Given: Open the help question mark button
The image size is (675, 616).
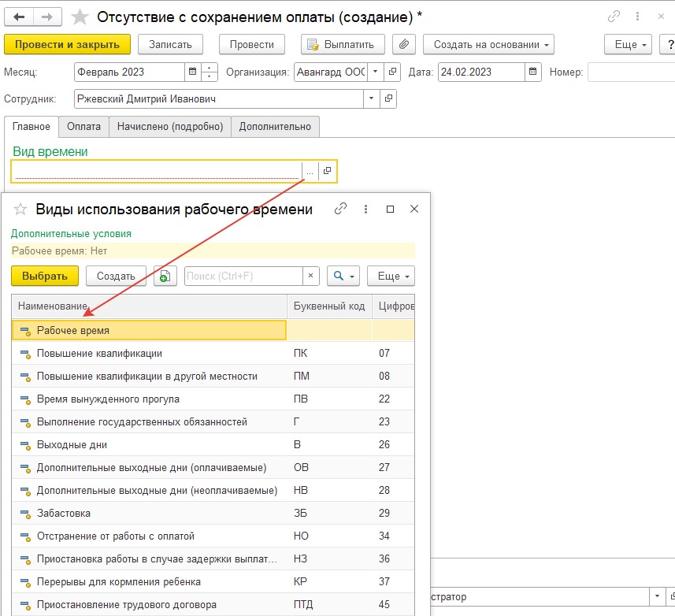Looking at the screenshot, I should (x=668, y=44).
